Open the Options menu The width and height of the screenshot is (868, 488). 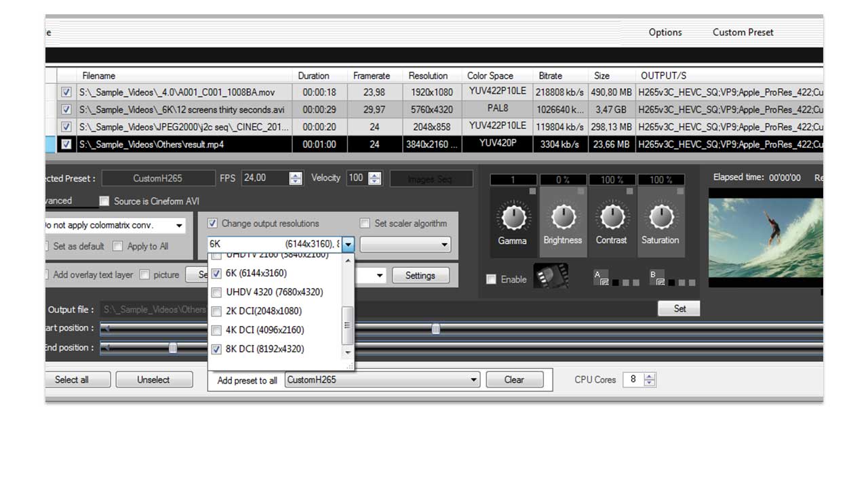coord(665,33)
